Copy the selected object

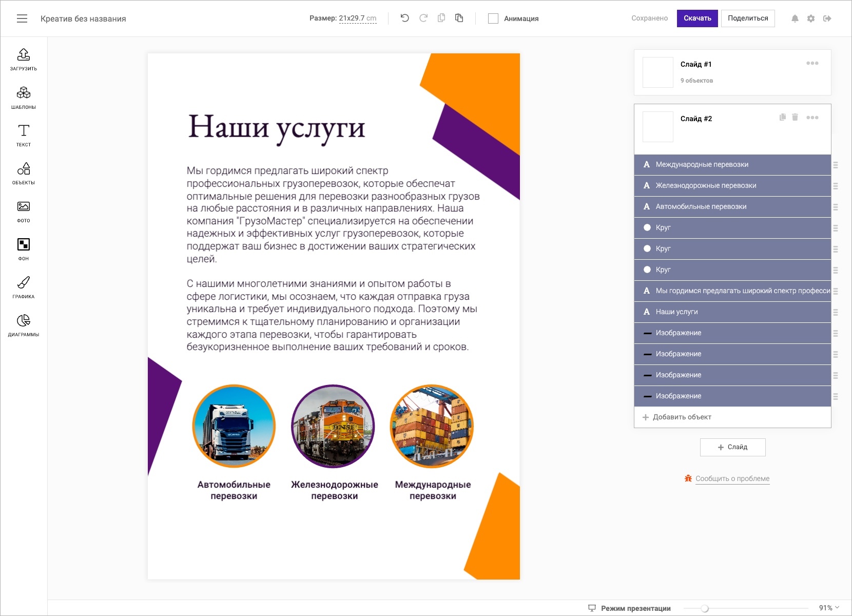pyautogui.click(x=441, y=18)
